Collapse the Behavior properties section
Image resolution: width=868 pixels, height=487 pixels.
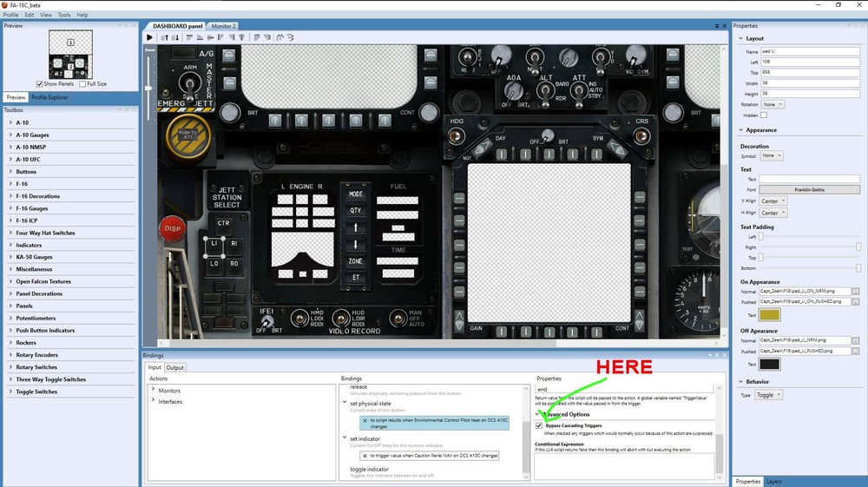741,381
